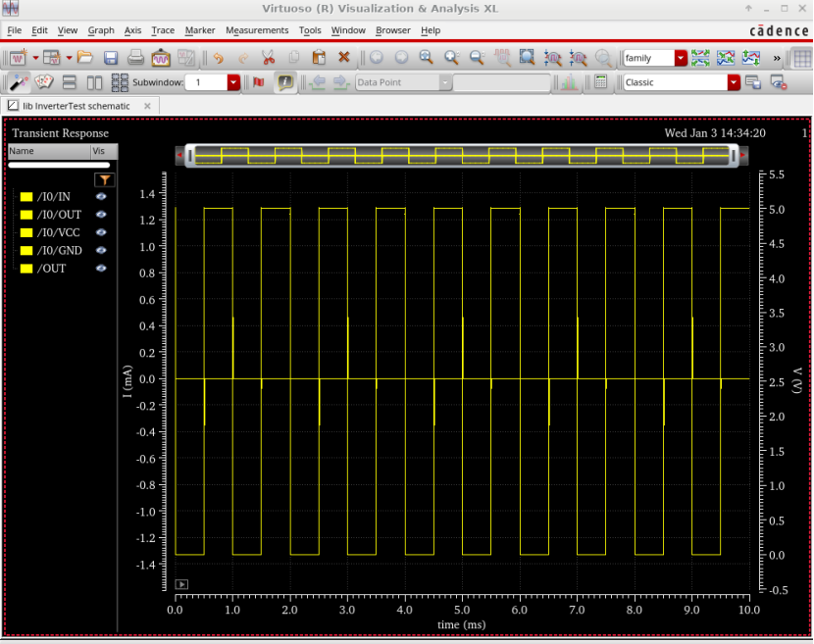Hide the /I0/IN trace with eye icon

pos(100,197)
